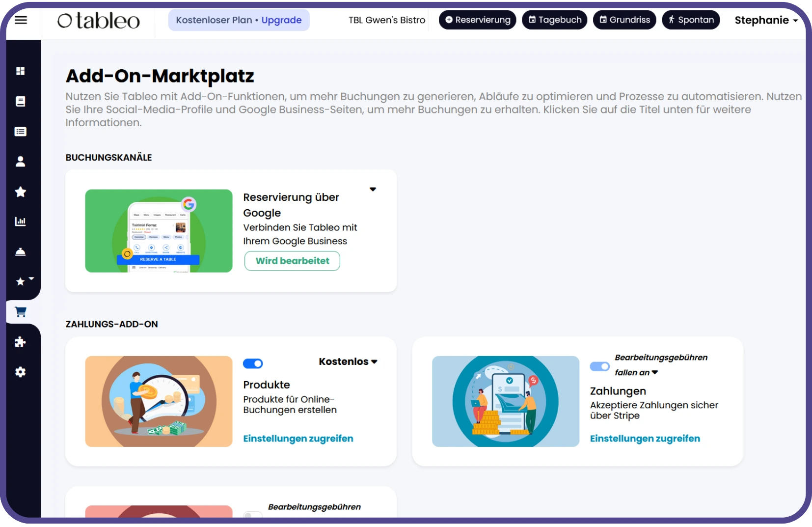Select the shopping cart marketplace icon
812x527 pixels.
click(21, 312)
